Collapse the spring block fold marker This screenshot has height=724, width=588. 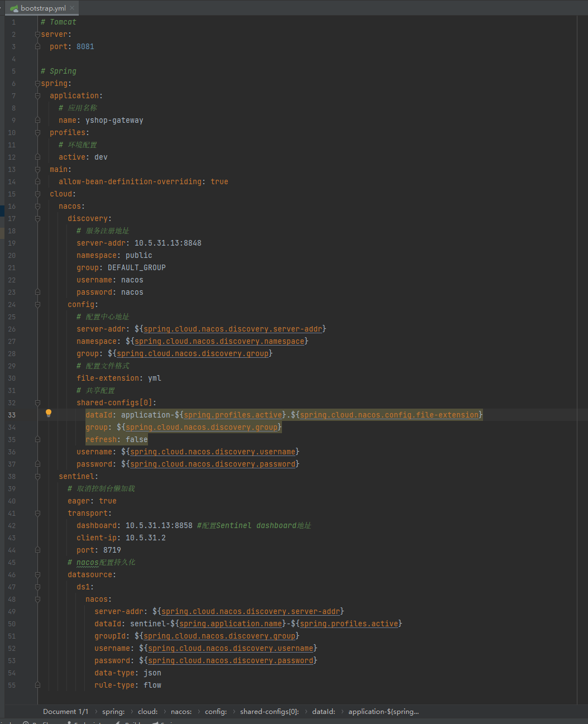point(37,84)
